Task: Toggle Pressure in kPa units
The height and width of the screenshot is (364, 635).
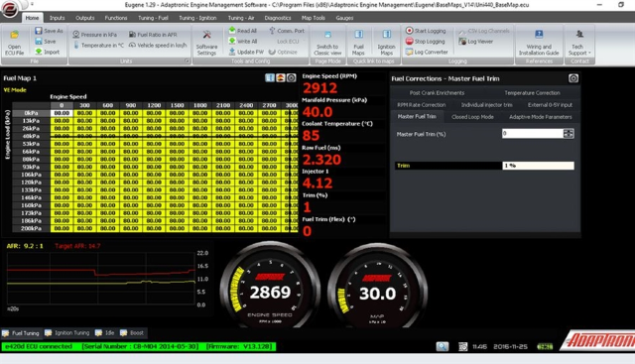Action: [95, 35]
